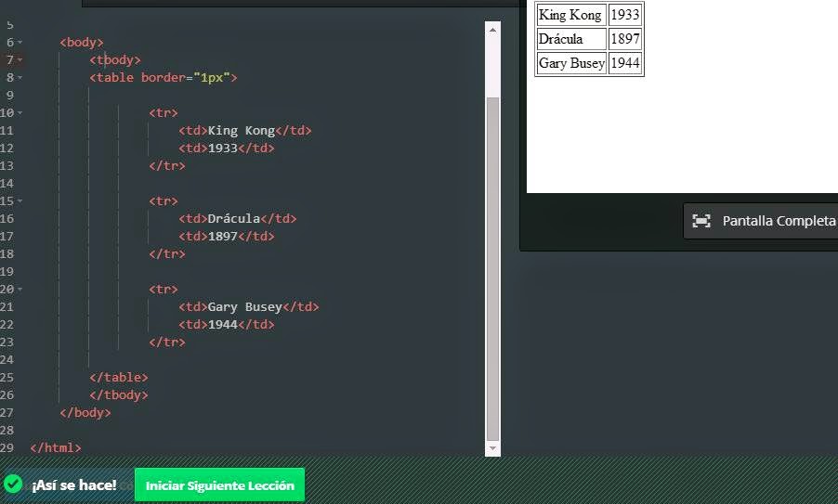Click the 1944 cell in preview table
838x504 pixels.
click(625, 63)
